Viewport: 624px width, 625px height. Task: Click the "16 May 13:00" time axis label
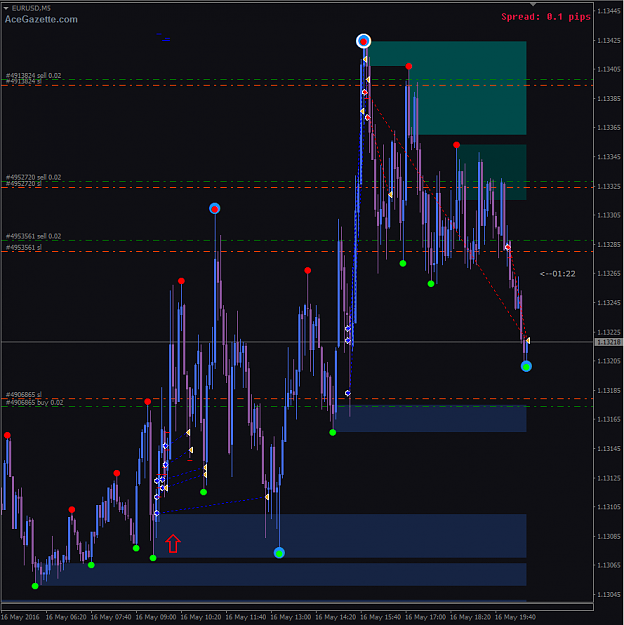(x=291, y=617)
